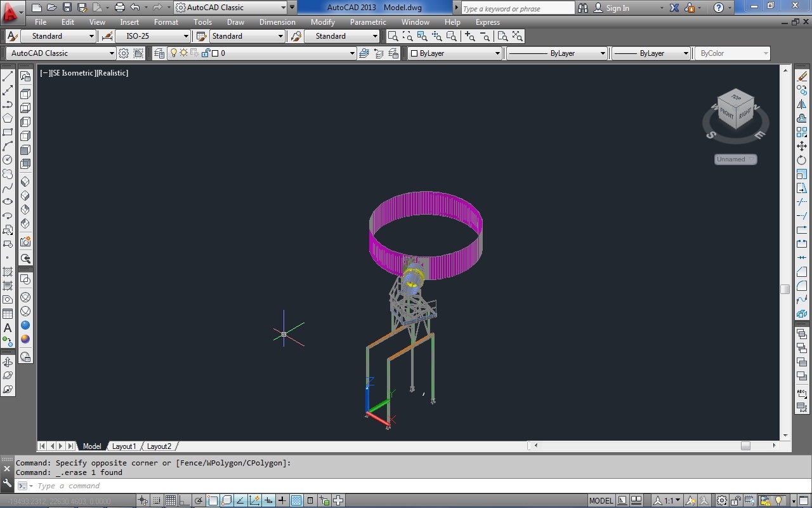Switch to the Layout1 tab
The image size is (812, 508).
pos(124,446)
